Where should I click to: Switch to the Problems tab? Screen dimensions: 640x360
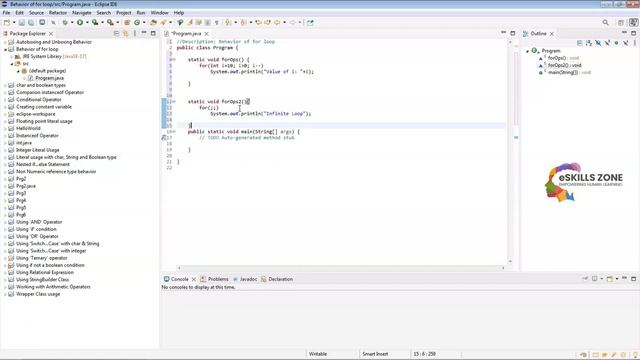(x=214, y=279)
